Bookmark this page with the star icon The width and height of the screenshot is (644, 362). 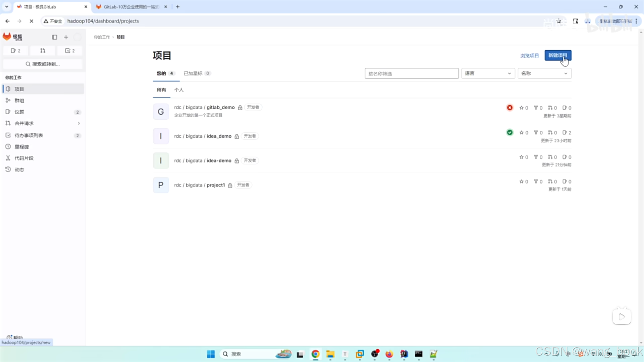tap(559, 21)
